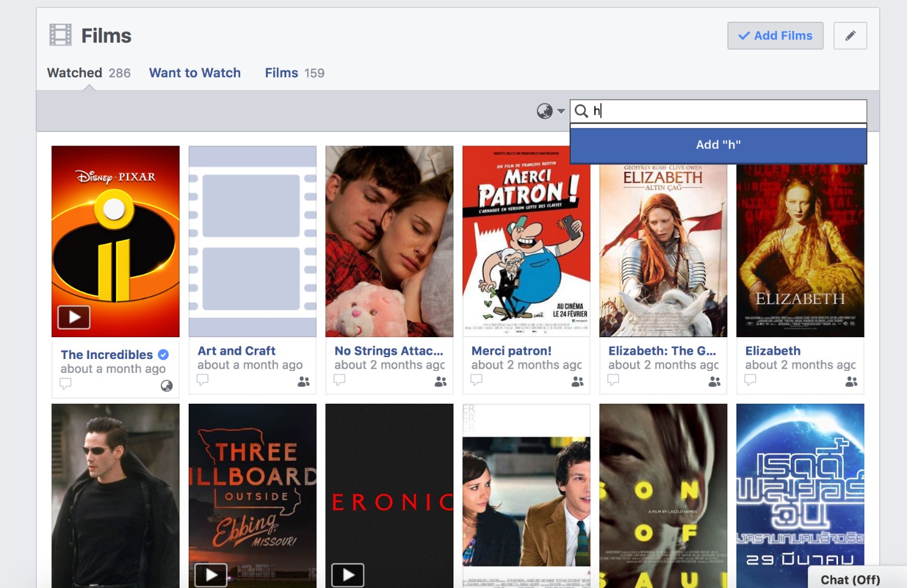Open Art and Craft placeholder thumbnail
907x588 pixels.
(253, 241)
